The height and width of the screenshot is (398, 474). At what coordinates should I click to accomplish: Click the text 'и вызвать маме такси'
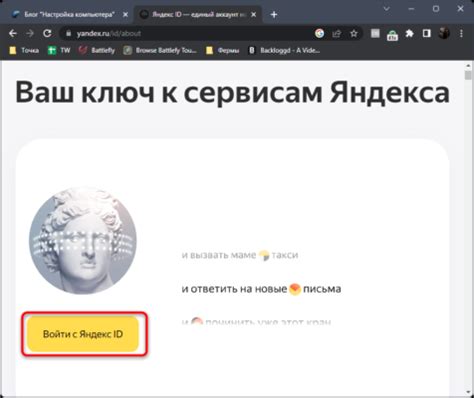(240, 255)
